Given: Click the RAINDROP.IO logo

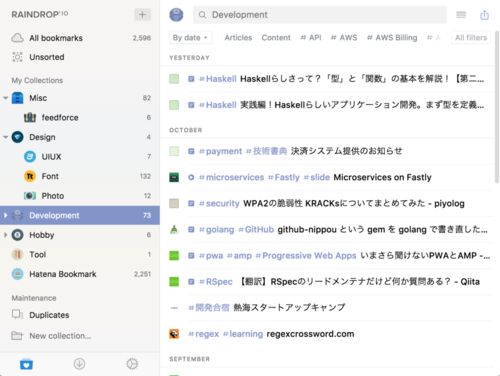Looking at the screenshot, I should click(40, 14).
